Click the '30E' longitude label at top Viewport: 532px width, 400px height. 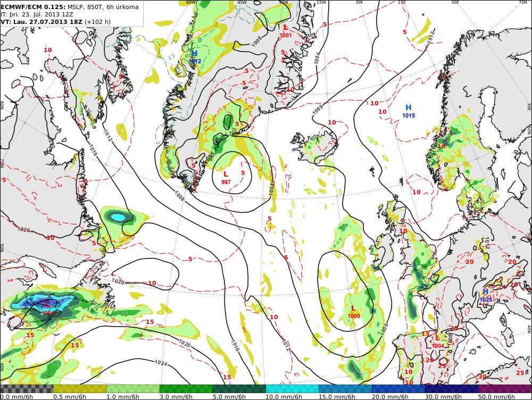455,2
